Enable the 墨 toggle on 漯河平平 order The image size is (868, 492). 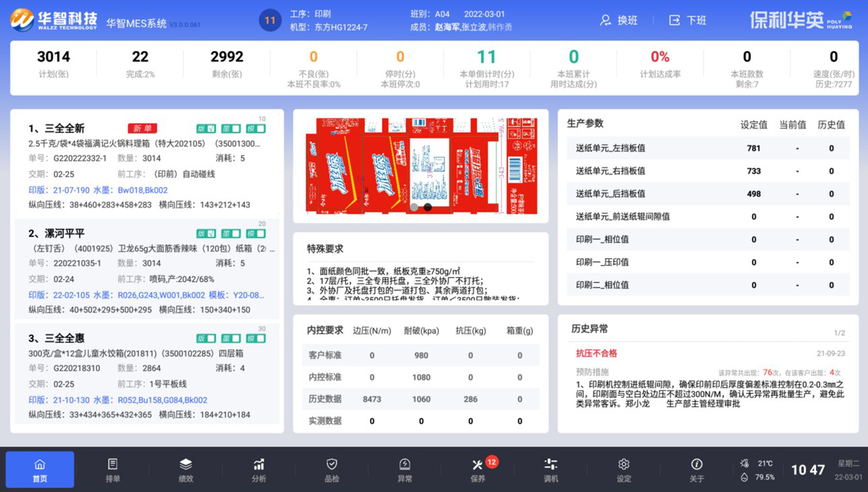tap(230, 233)
